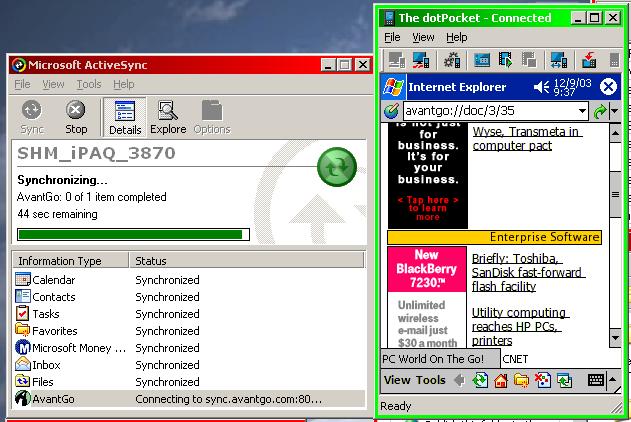Click the Sync button in ActiveSync toolbar

tap(32, 117)
